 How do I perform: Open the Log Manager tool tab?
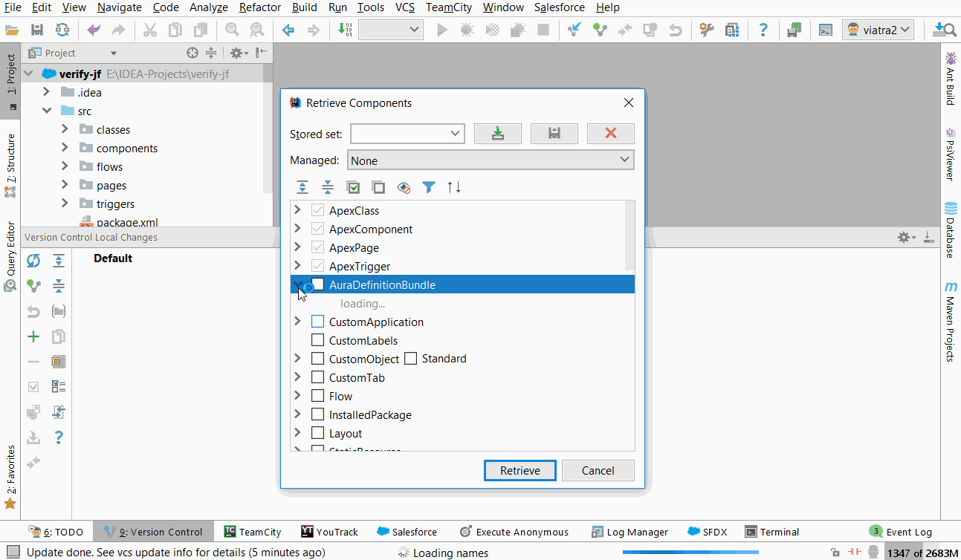coord(630,532)
